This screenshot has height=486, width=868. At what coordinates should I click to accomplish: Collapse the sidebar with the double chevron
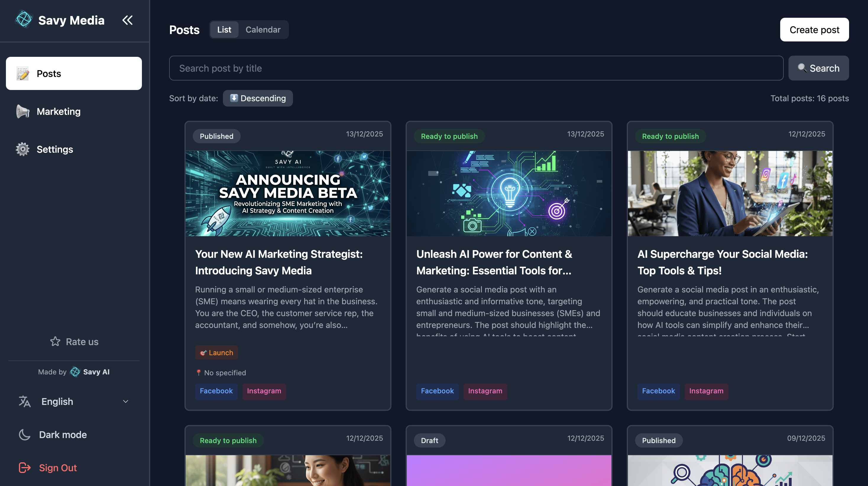pyautogui.click(x=127, y=20)
